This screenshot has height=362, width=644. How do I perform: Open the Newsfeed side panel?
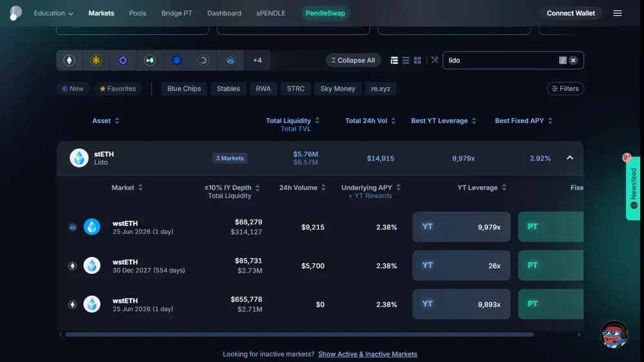tap(633, 188)
